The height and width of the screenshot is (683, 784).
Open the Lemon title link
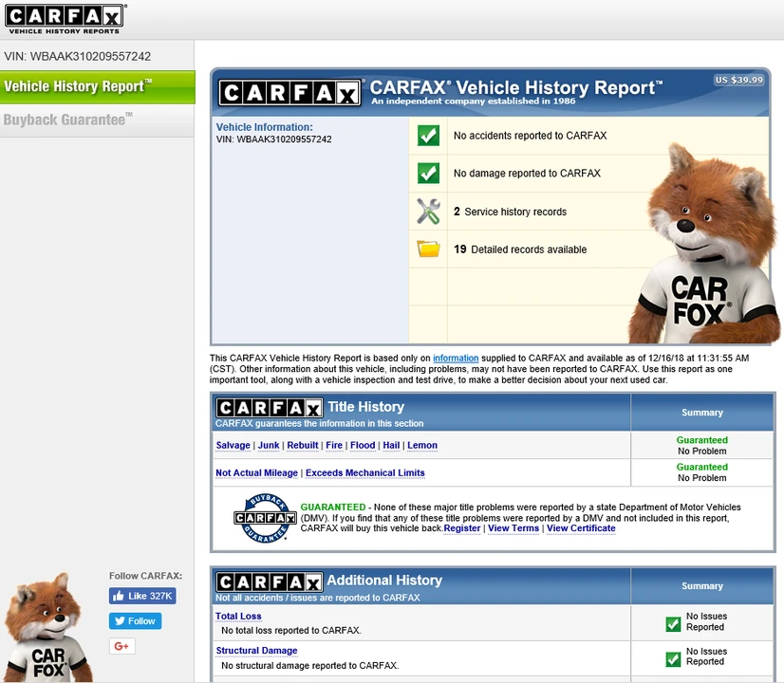pyautogui.click(x=422, y=445)
